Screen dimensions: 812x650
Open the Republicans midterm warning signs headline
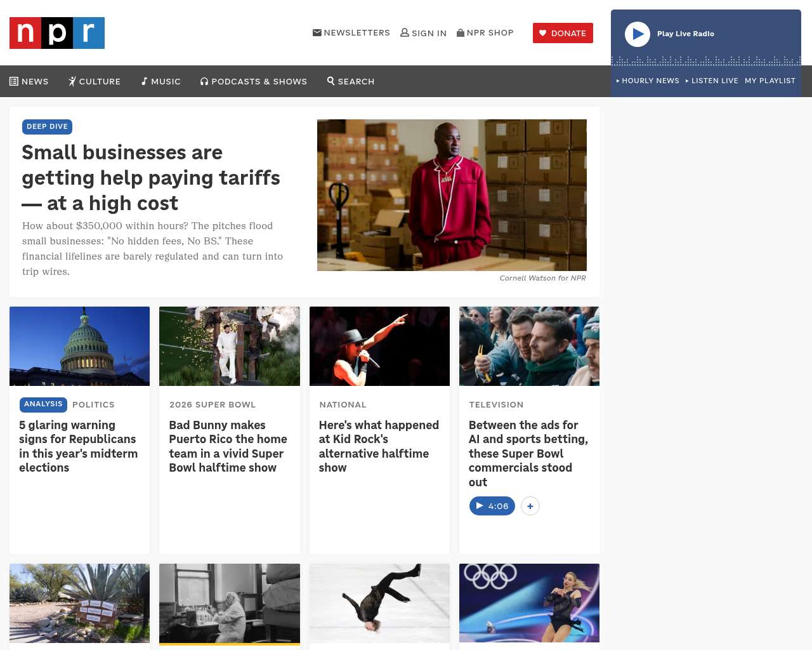pyautogui.click(x=79, y=446)
